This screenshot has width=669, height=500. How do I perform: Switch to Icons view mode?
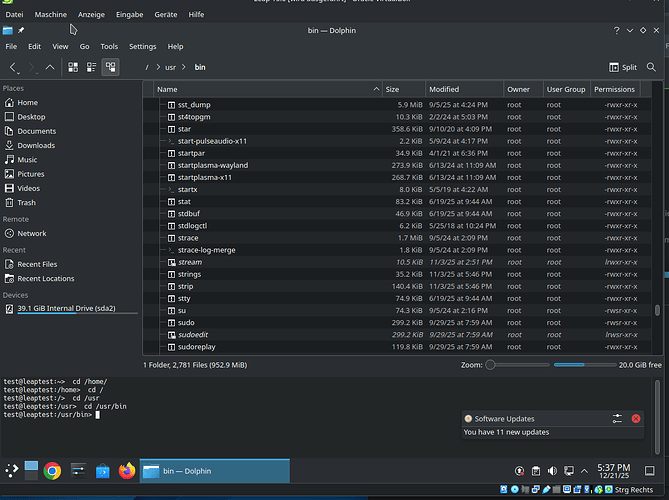(73, 67)
